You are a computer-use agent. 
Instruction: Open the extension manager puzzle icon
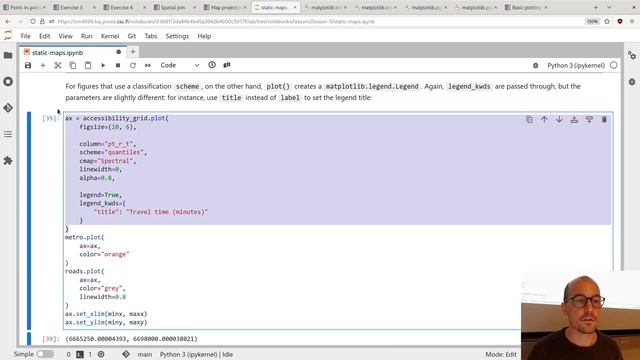(x=8, y=160)
